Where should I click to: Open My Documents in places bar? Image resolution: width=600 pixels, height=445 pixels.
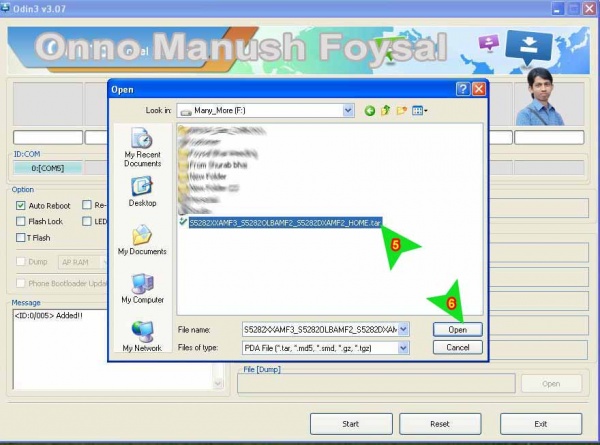[x=142, y=240]
